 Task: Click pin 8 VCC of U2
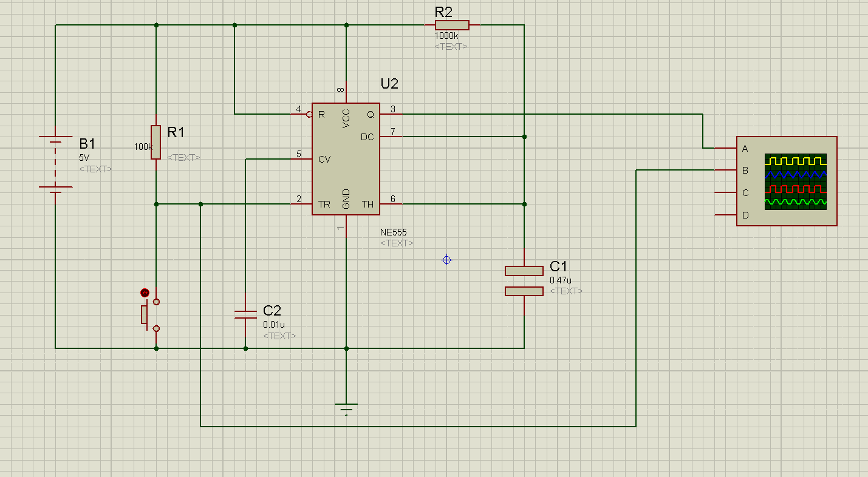pyautogui.click(x=346, y=92)
